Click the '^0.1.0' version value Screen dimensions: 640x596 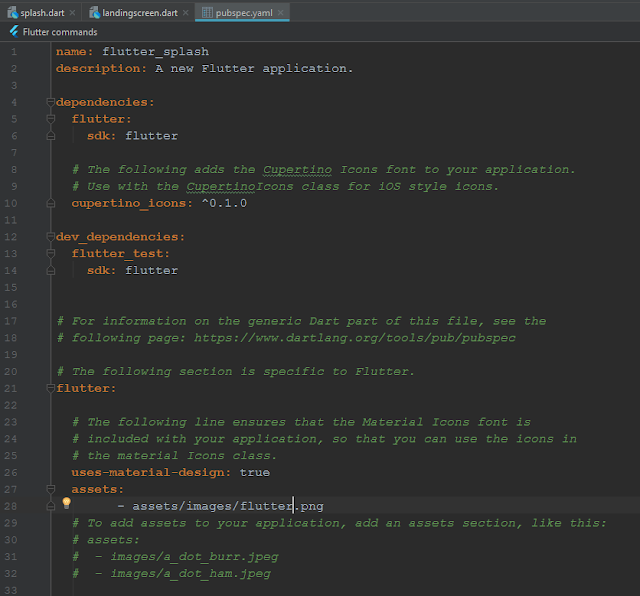pos(224,203)
